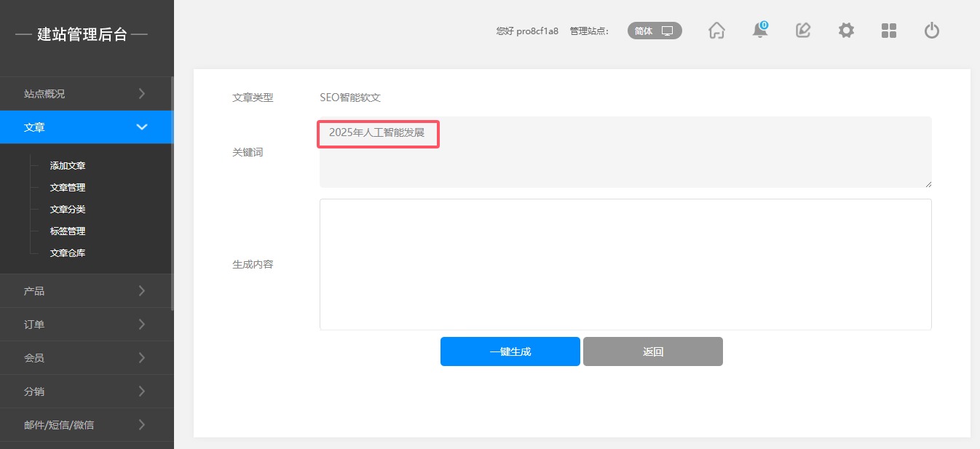Switch site using 简体 monitor toggle
This screenshot has width=980, height=449.
tap(655, 31)
